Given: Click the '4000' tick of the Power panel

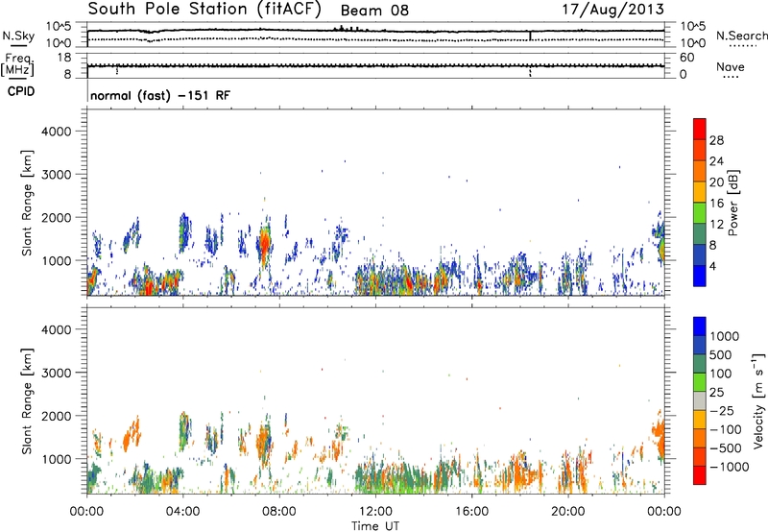Looking at the screenshot, I should coord(57,132).
